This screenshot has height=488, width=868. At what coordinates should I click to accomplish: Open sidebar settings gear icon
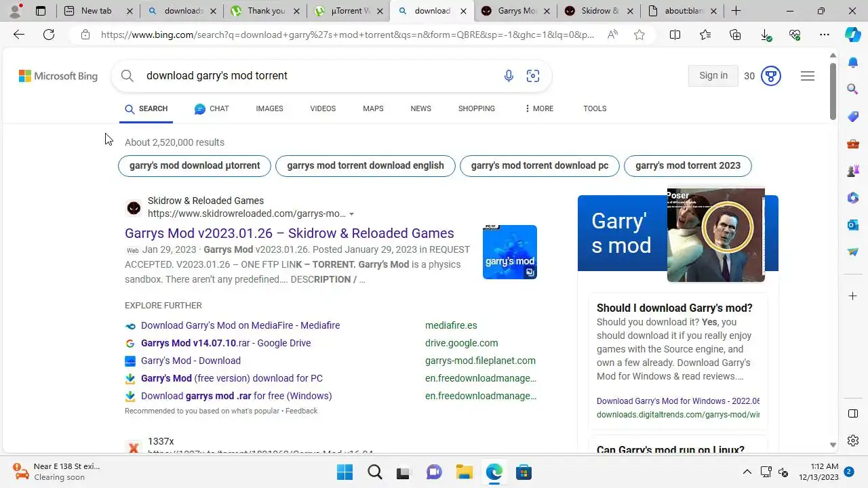tap(853, 441)
